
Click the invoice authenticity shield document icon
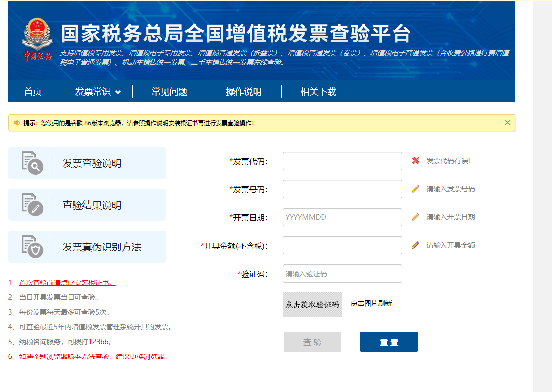click(x=33, y=247)
